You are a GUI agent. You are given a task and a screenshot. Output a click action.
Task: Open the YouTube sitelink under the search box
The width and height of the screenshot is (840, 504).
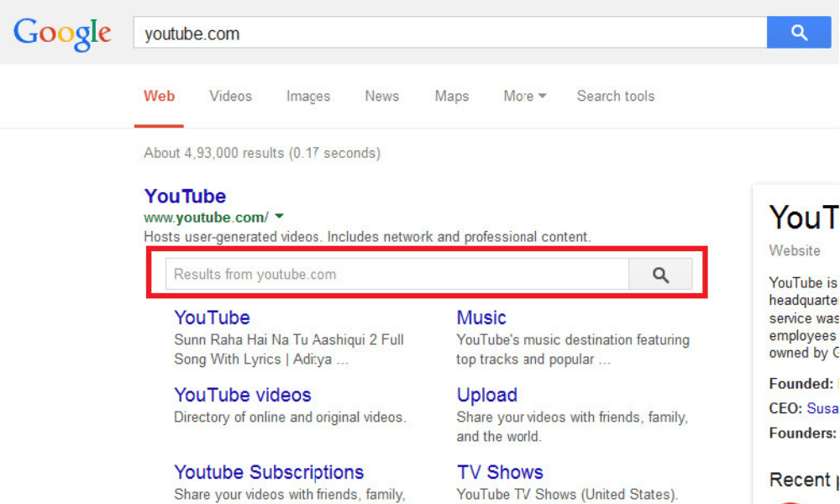coord(213,318)
